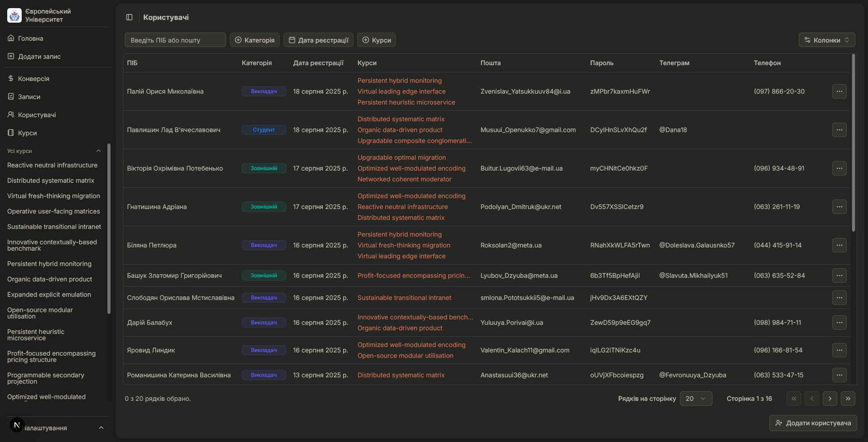Navigate to Конверсія in sidebar

33,79
